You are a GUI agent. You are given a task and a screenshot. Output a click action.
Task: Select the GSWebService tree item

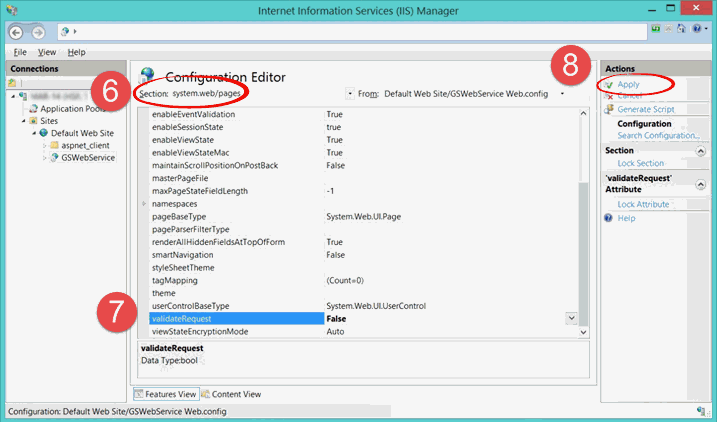pos(87,157)
